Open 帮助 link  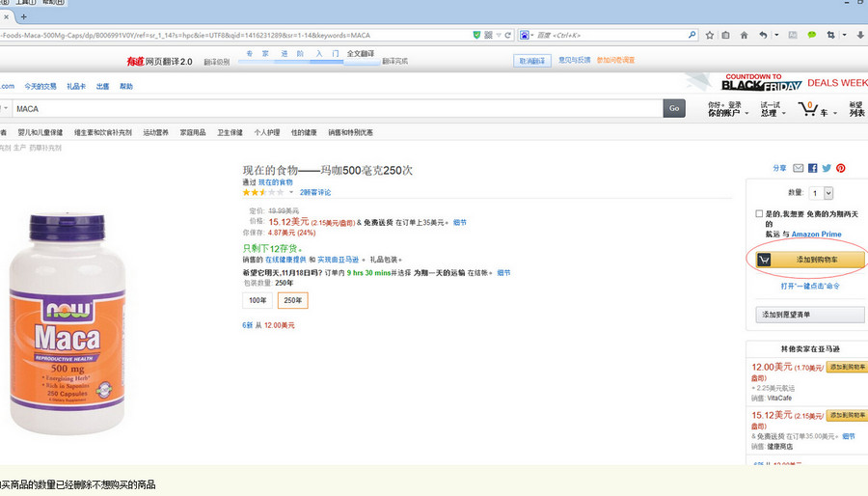tap(126, 86)
